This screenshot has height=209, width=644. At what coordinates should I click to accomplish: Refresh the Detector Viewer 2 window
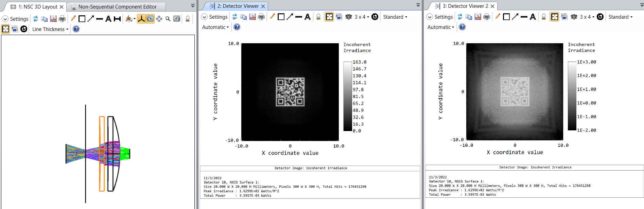(460, 17)
